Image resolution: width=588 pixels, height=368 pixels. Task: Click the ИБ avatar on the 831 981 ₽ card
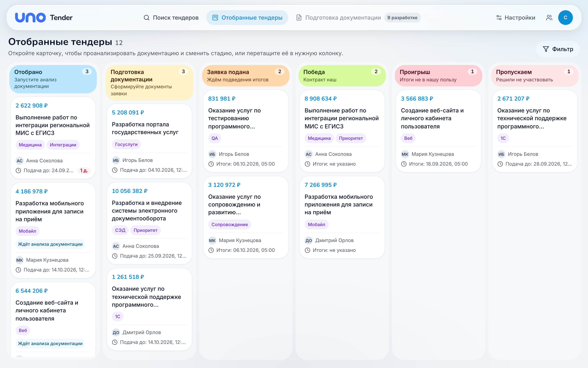(x=212, y=154)
